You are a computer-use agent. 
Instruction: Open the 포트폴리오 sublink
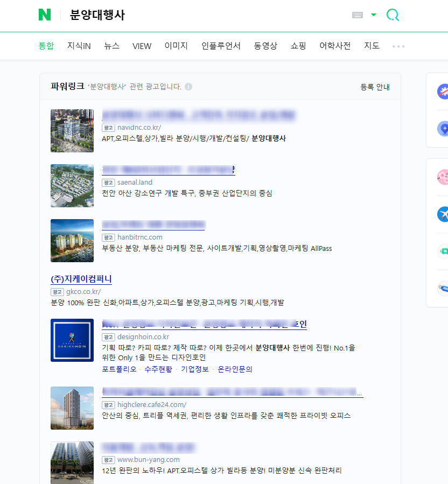point(119,369)
